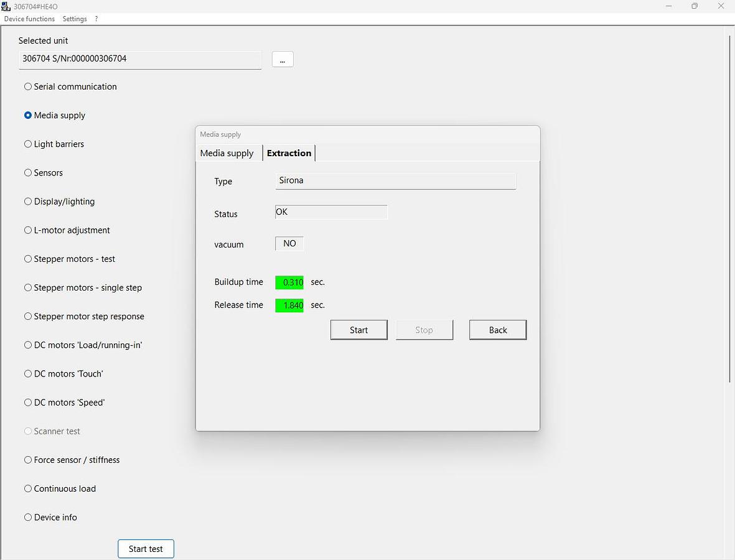Viewport: 735px width, 560px height.
Task: Switch to the Media supply tab
Action: pos(227,153)
